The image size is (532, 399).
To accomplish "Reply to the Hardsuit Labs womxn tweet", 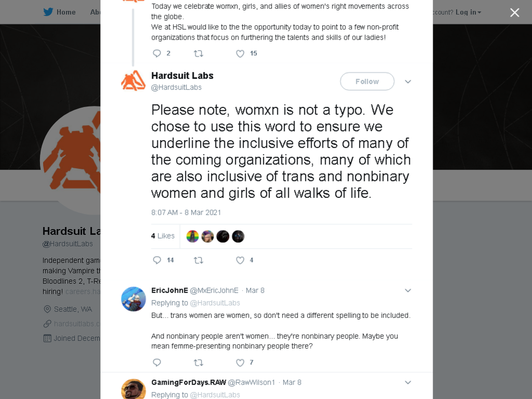I will tap(157, 260).
